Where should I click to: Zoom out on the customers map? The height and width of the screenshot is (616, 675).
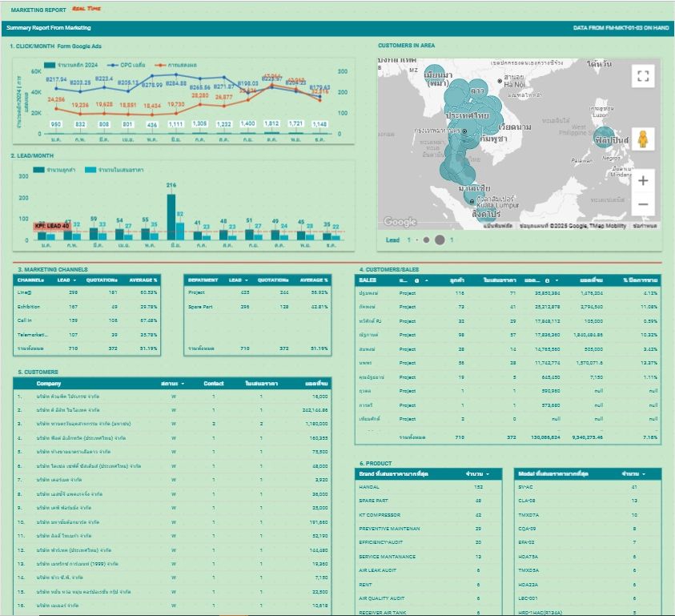(643, 204)
